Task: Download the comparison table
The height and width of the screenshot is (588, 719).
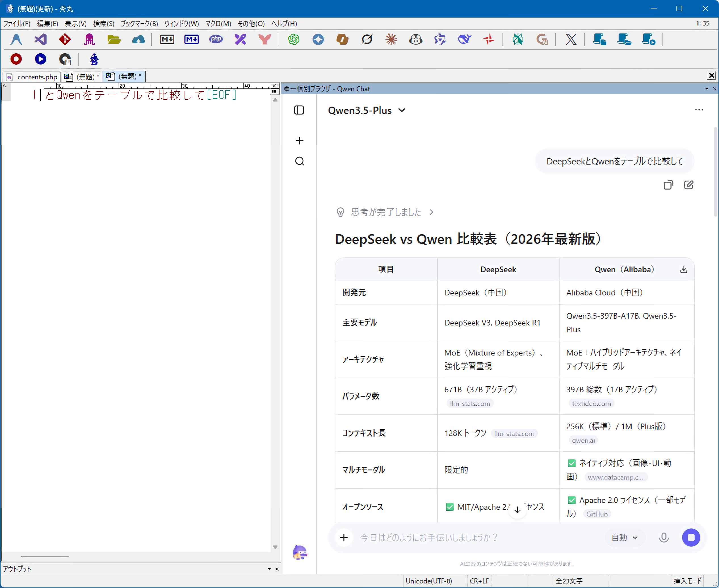Action: pos(684,269)
